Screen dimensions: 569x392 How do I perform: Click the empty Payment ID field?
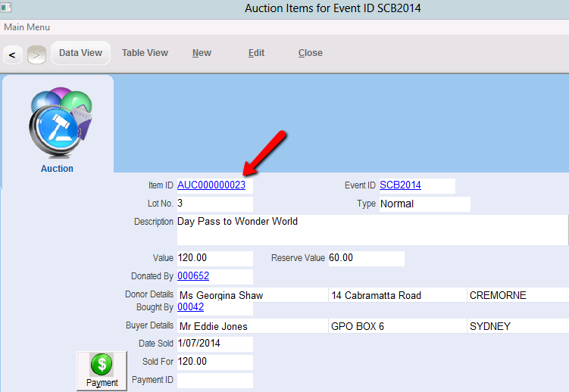214,380
